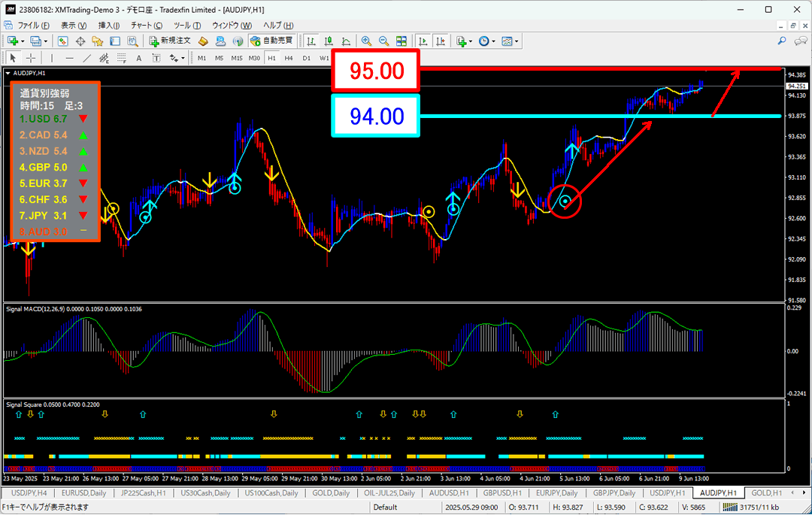Open the chat bubbles icon
This screenshot has height=515, width=812.
tap(801, 41)
